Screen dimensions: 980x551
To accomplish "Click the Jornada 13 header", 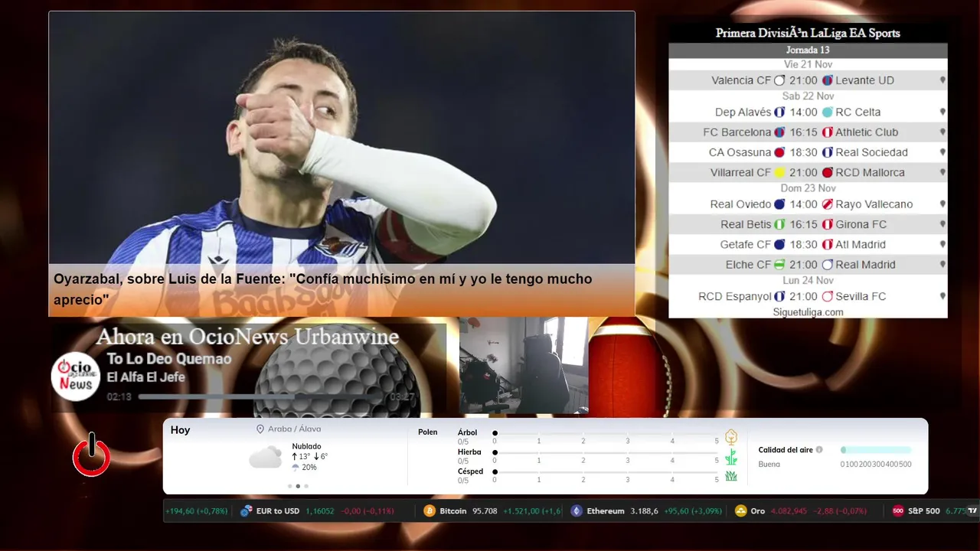I will click(x=808, y=50).
